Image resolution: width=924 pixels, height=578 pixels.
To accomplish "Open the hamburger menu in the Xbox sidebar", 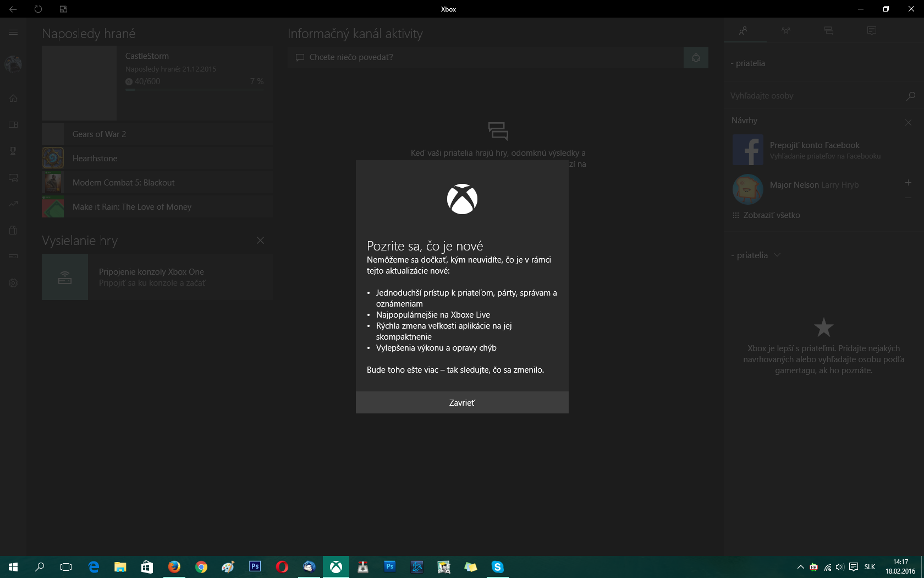I will pyautogui.click(x=13, y=32).
